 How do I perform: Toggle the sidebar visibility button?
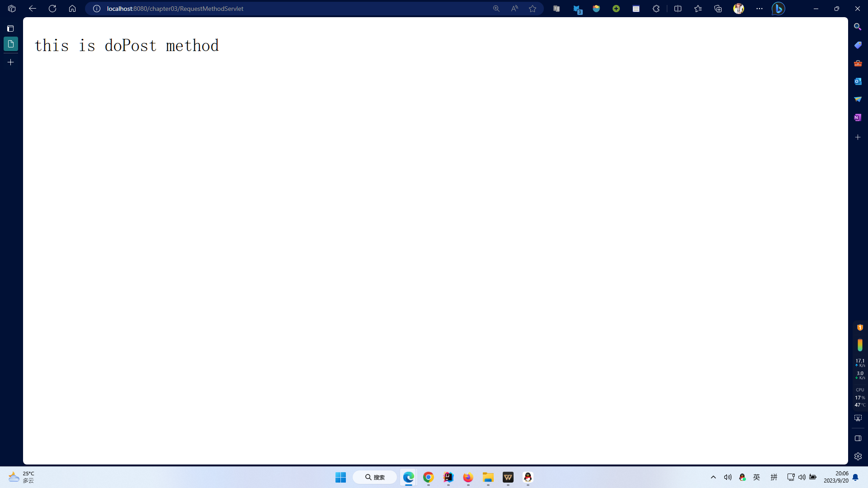(x=858, y=438)
